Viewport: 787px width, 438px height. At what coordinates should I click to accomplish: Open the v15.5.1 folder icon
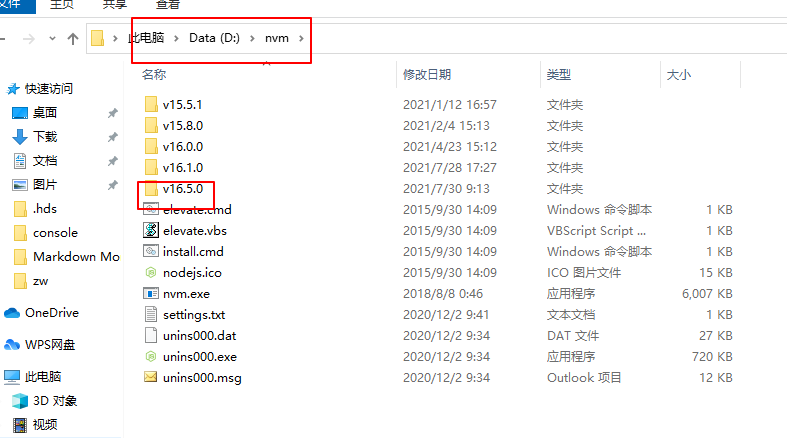tap(151, 104)
